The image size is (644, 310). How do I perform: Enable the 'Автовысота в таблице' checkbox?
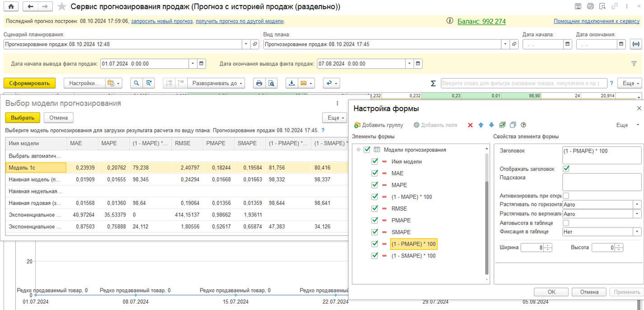[x=566, y=223]
